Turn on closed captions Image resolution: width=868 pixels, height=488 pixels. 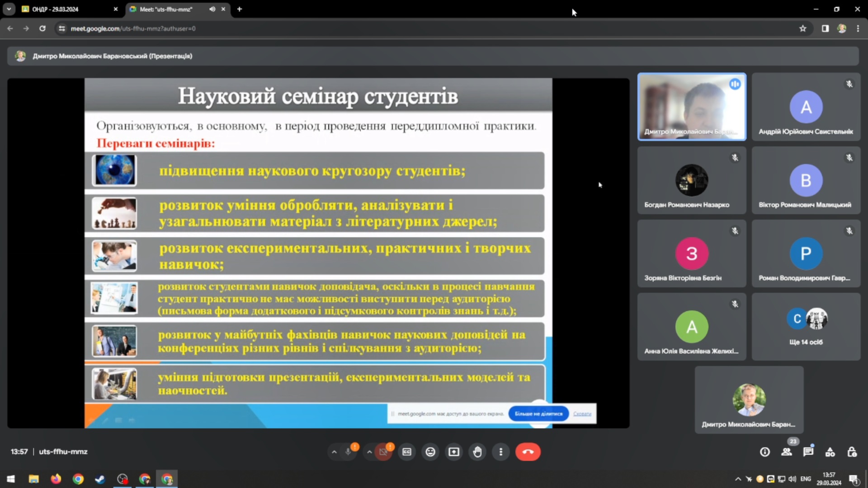click(x=407, y=452)
